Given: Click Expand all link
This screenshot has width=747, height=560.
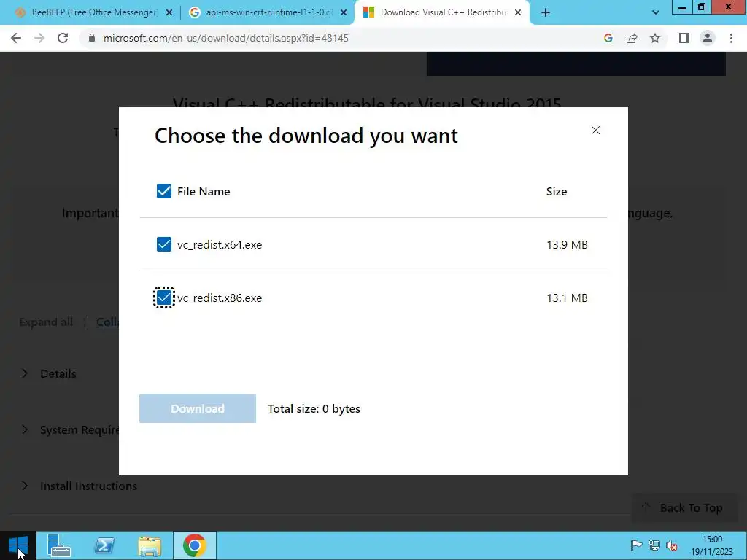Looking at the screenshot, I should (x=46, y=322).
